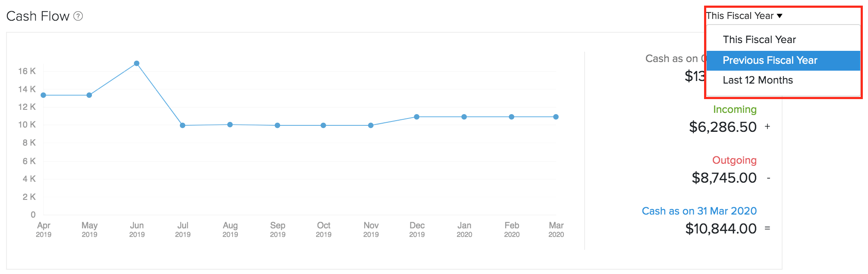This screenshot has height=274, width=868.
Task: Select This Fiscal Year option in open list
Action: pyautogui.click(x=759, y=40)
